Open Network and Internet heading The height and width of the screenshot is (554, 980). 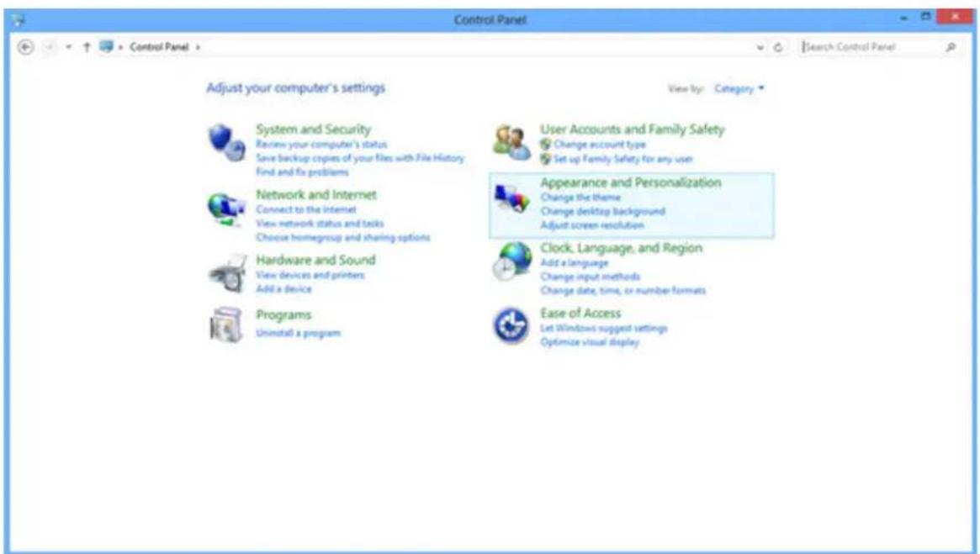coord(316,194)
